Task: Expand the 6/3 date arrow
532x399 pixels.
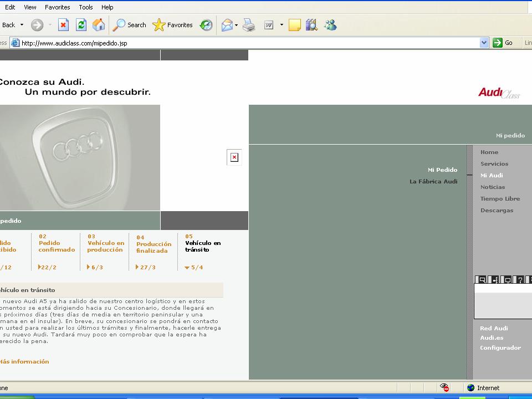Action: (88, 267)
